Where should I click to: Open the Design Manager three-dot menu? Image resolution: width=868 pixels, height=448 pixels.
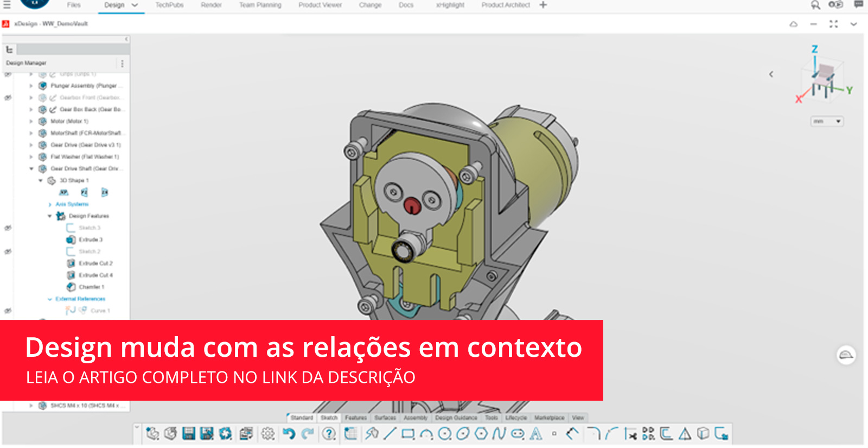122,64
